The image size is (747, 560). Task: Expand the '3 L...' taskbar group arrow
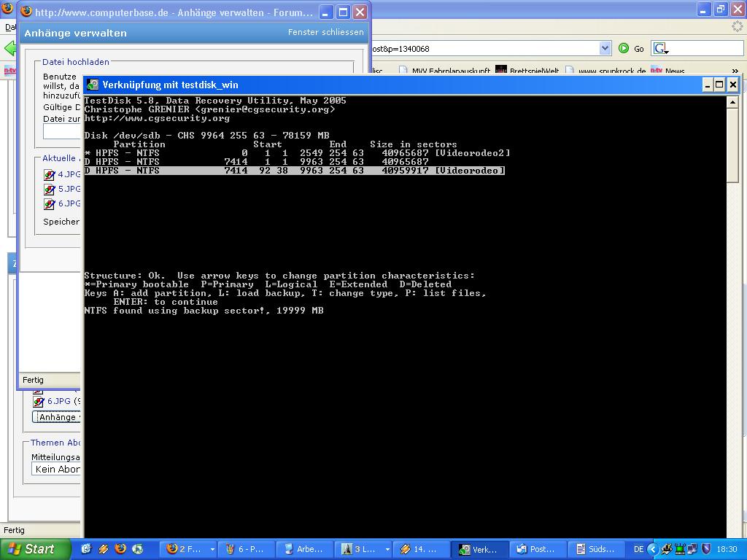tap(388, 549)
